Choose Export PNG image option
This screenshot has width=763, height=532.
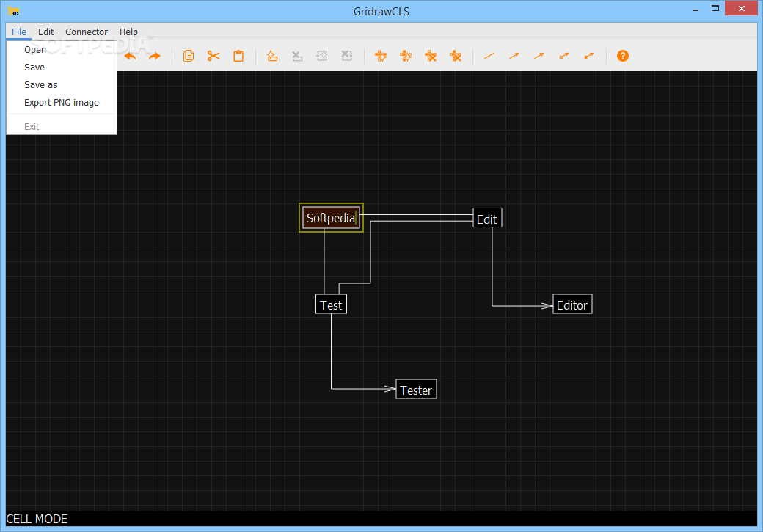(x=62, y=102)
